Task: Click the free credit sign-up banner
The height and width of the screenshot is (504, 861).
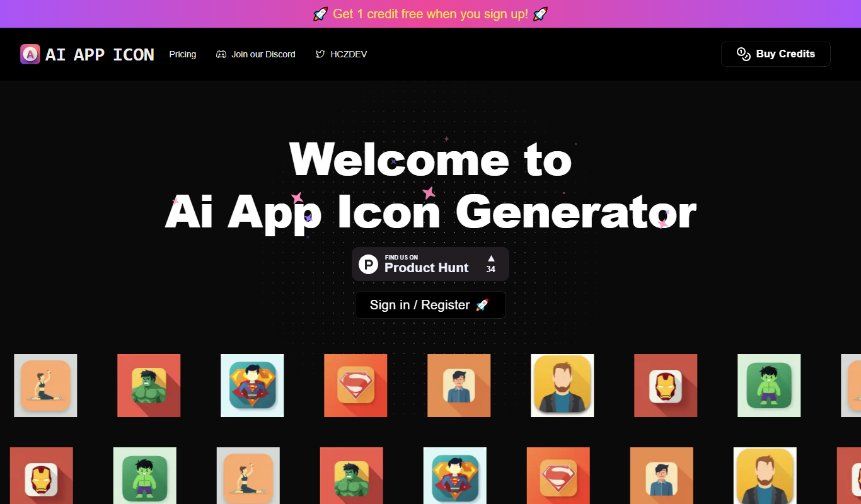Action: (x=430, y=14)
